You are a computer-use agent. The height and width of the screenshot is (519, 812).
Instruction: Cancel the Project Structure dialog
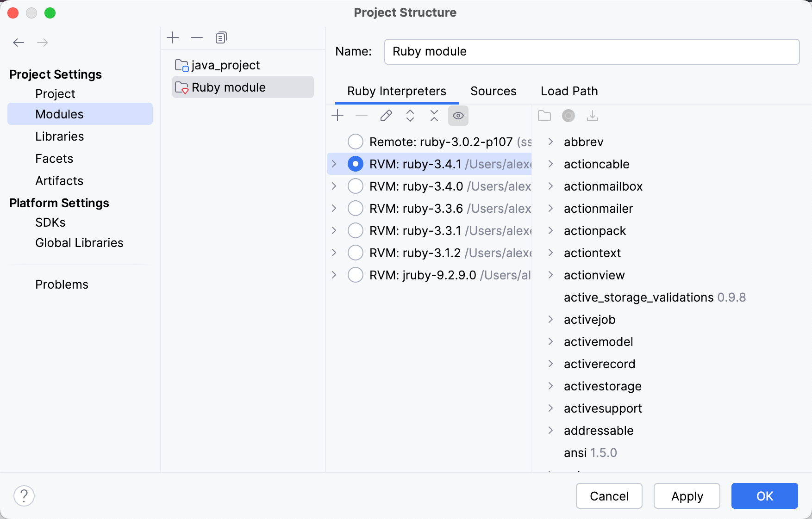coord(609,496)
